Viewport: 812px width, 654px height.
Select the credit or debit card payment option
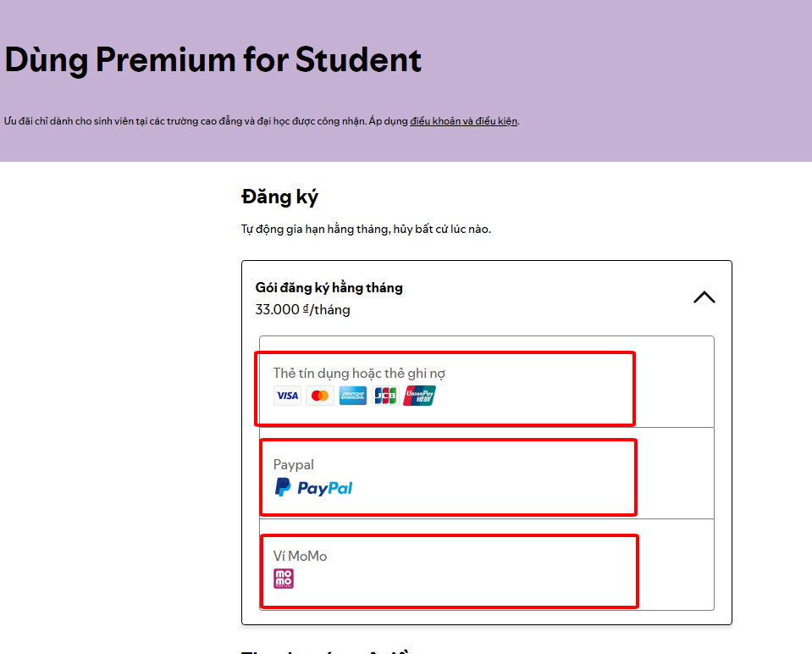click(445, 388)
